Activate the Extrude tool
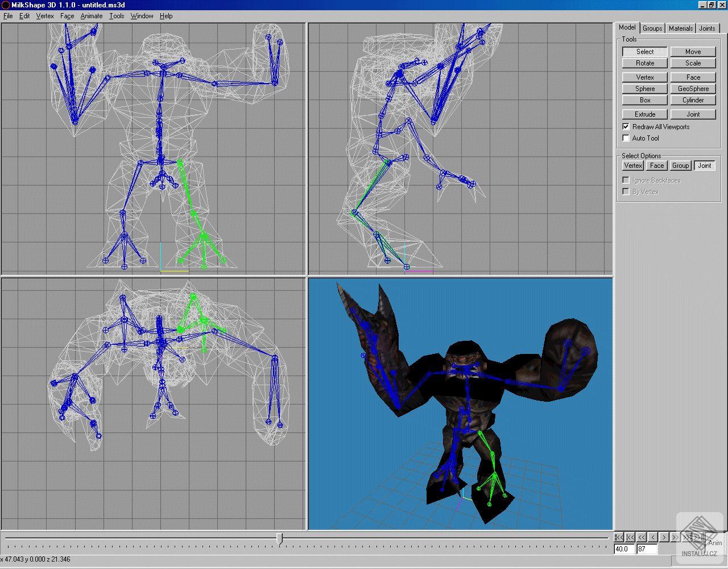 (x=644, y=114)
